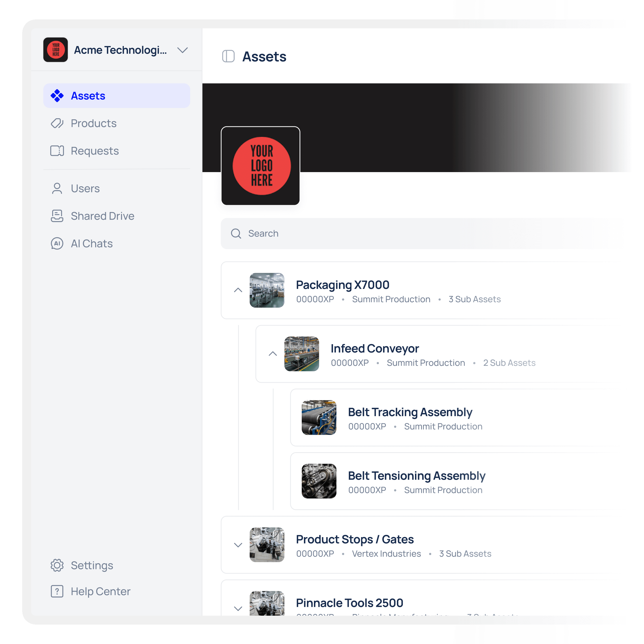The image size is (644, 644).
Task: Click the AI Chats bubble icon
Action: [x=57, y=244]
